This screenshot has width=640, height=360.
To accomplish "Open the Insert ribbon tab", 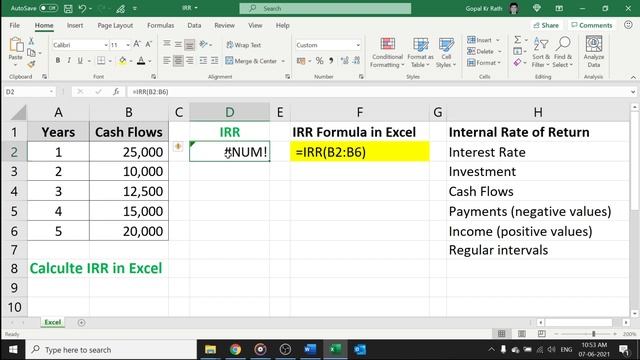I will point(75,25).
